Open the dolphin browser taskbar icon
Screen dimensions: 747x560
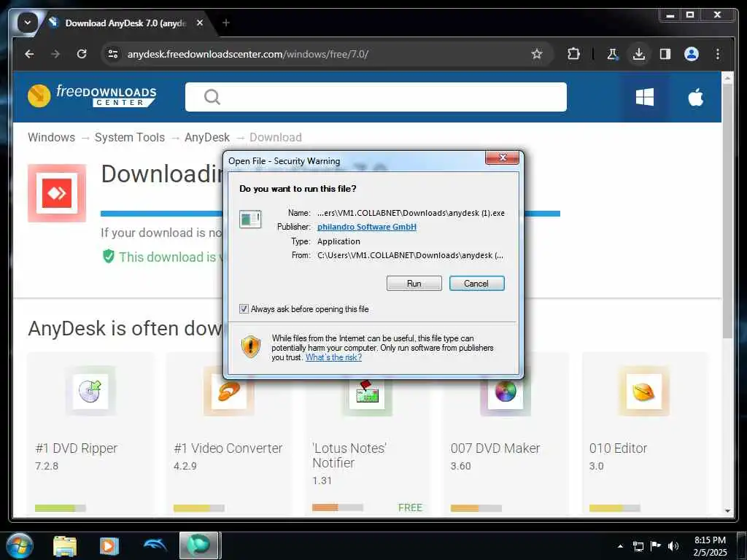[155, 545]
